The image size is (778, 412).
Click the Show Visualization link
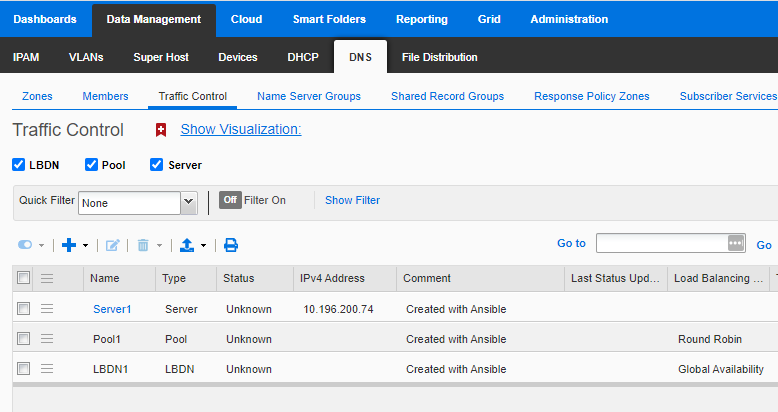[x=240, y=129]
